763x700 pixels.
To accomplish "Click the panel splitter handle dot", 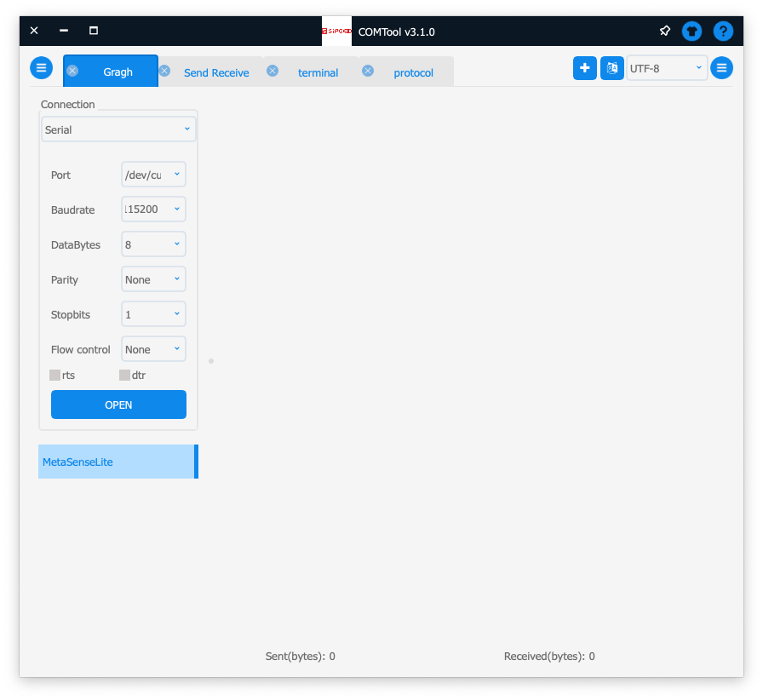I will pos(211,361).
